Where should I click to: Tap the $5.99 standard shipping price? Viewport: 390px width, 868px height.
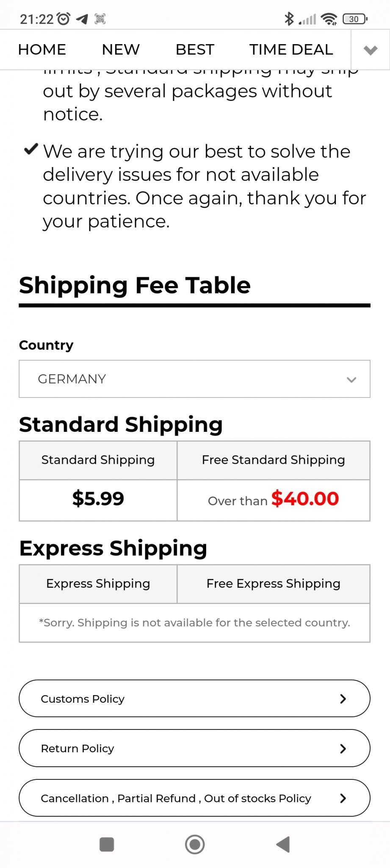point(98,499)
